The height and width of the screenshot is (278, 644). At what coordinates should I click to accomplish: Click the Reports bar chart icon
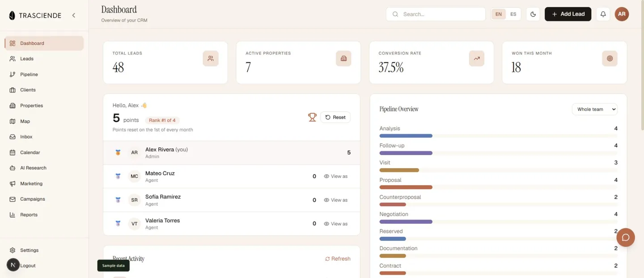(13, 215)
